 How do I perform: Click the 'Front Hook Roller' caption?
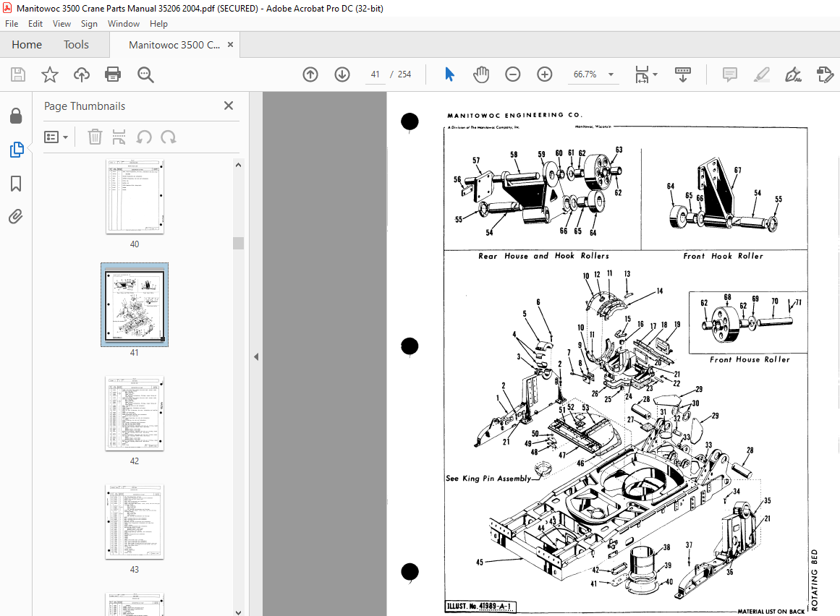pyautogui.click(x=723, y=256)
